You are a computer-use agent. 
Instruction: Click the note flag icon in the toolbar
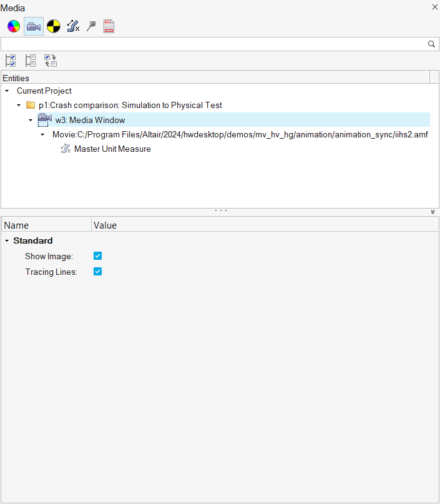pos(91,26)
